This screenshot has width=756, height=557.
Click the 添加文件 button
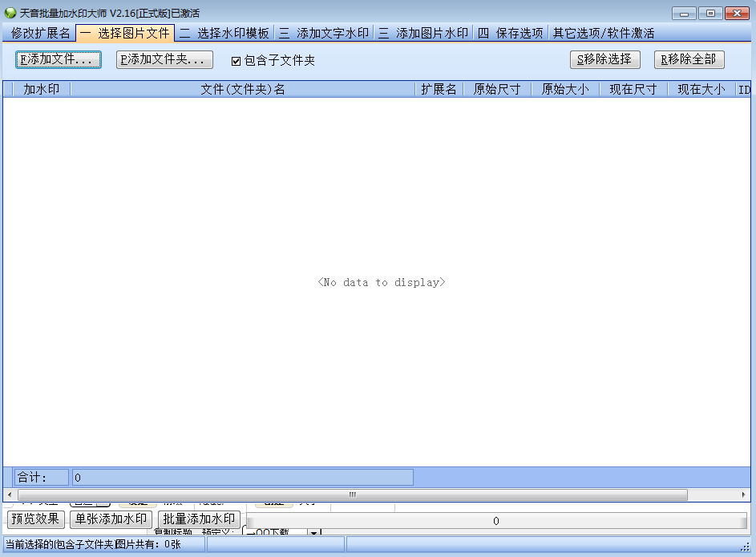pyautogui.click(x=59, y=59)
